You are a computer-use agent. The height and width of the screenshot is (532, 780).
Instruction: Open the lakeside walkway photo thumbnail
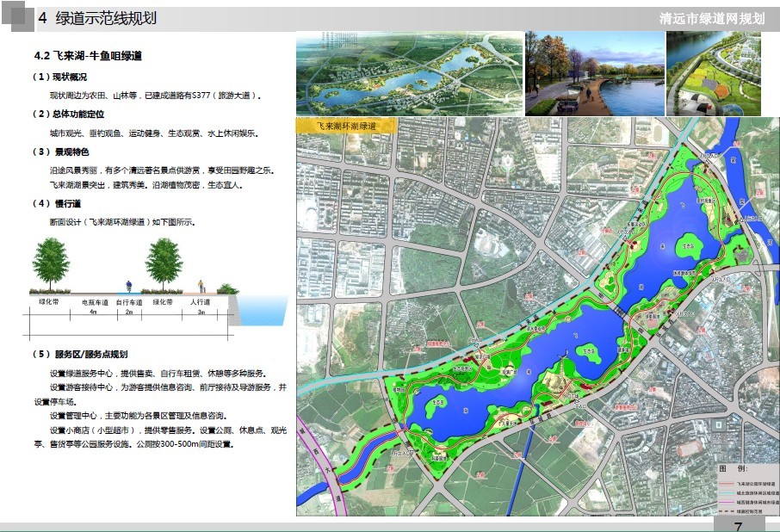[x=594, y=74]
